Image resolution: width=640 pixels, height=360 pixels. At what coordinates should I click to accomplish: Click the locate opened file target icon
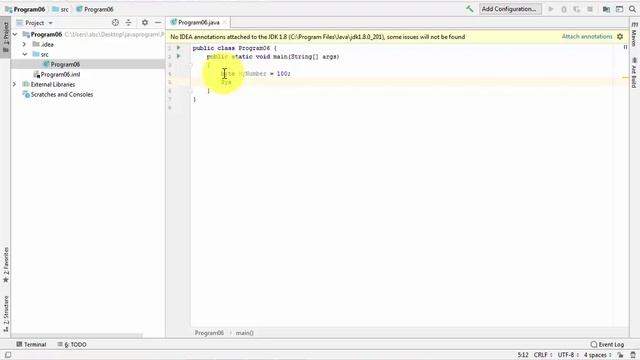click(x=116, y=23)
